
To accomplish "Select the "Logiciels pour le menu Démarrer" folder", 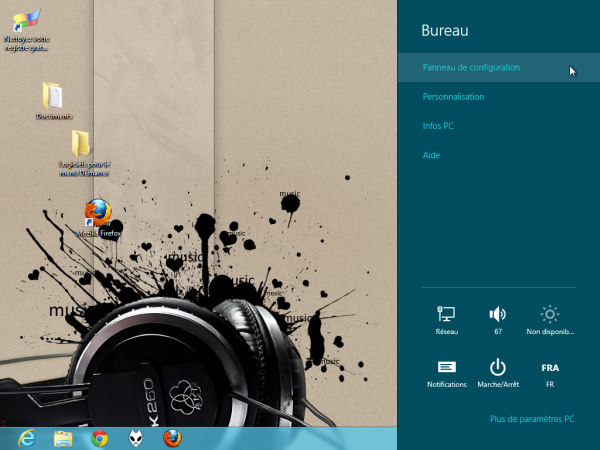I will click(x=82, y=150).
